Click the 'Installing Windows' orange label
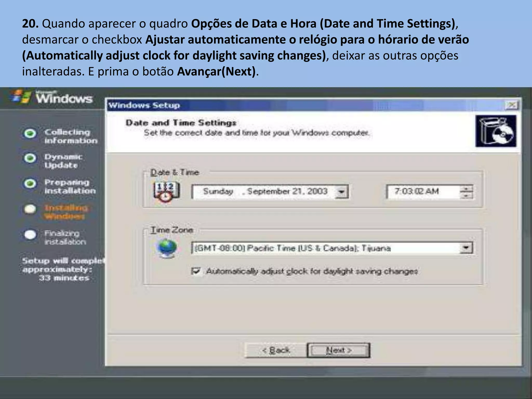The image size is (532, 399). [x=66, y=212]
